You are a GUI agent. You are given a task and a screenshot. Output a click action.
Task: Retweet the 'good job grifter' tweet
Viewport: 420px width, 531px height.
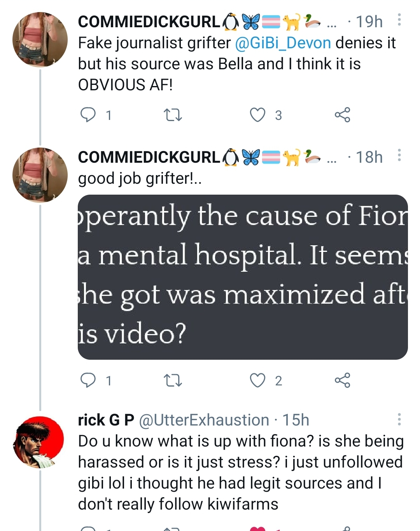pos(173,380)
